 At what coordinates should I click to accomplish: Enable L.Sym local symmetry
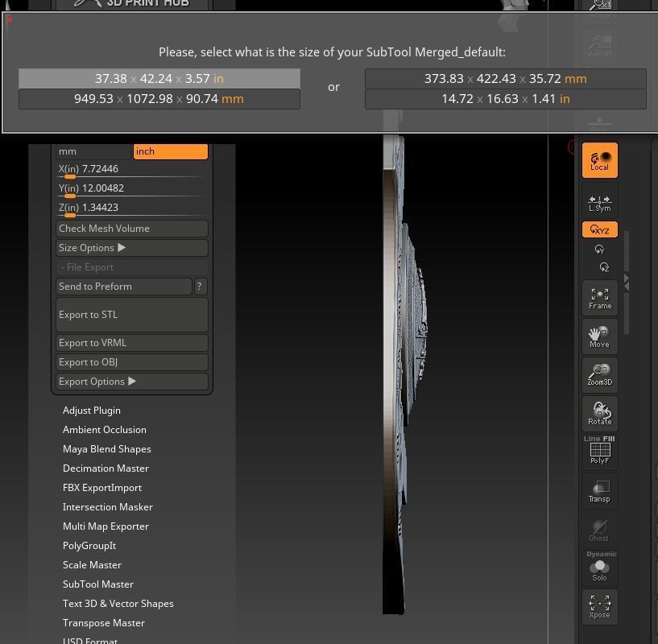click(x=599, y=203)
